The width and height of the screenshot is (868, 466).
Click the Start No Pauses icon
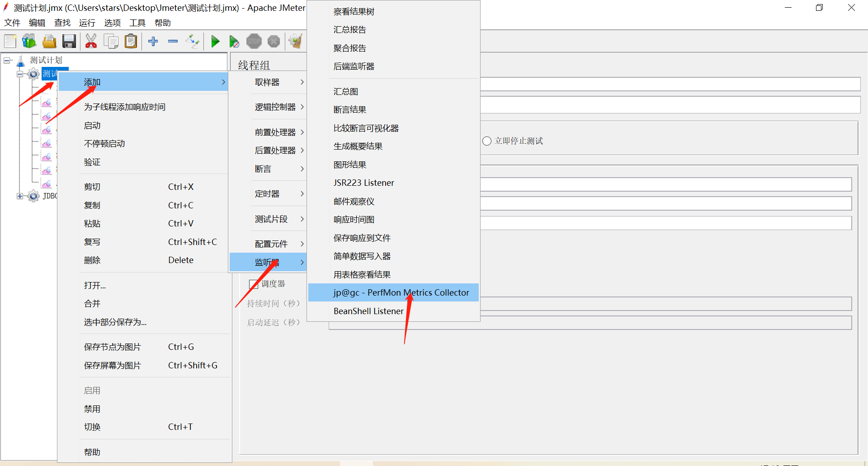point(234,41)
